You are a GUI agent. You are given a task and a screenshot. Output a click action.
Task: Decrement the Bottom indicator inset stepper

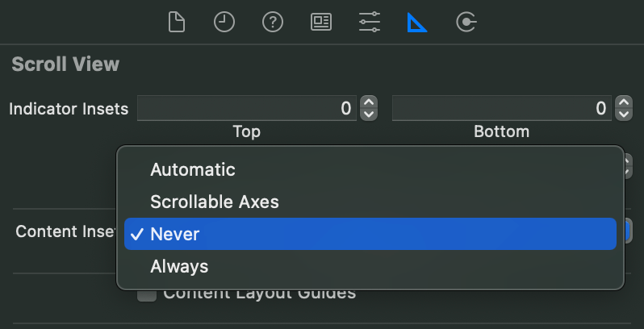point(624,115)
